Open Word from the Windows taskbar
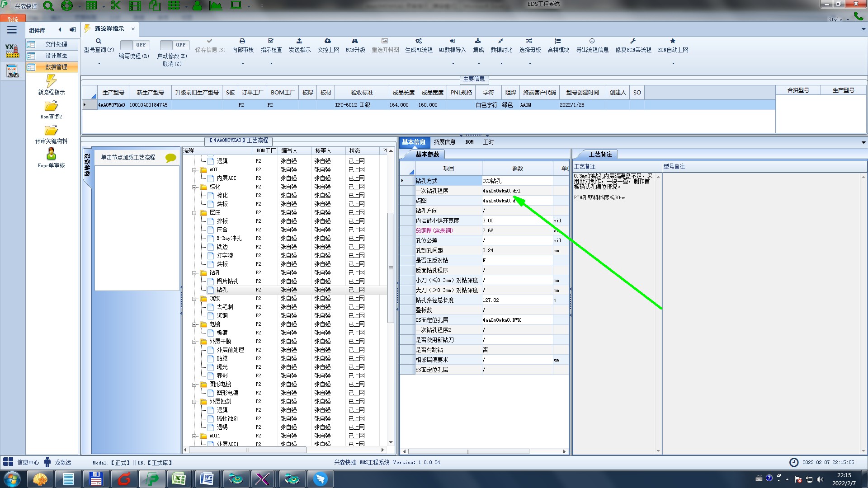 point(207,479)
